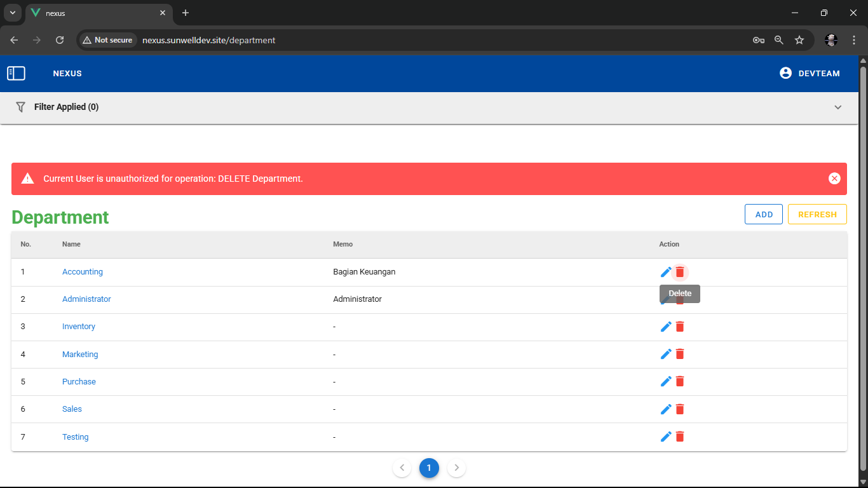Go to pagination page 1
The width and height of the screenshot is (868, 488).
(429, 468)
